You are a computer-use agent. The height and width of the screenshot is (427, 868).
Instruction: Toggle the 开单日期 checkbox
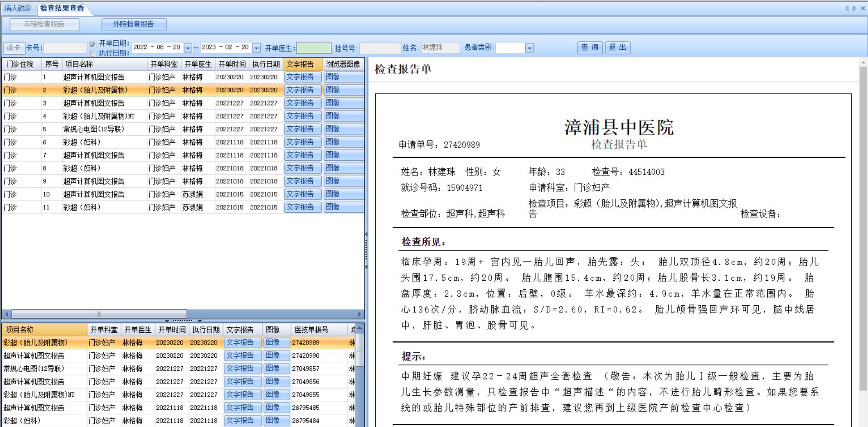click(93, 44)
